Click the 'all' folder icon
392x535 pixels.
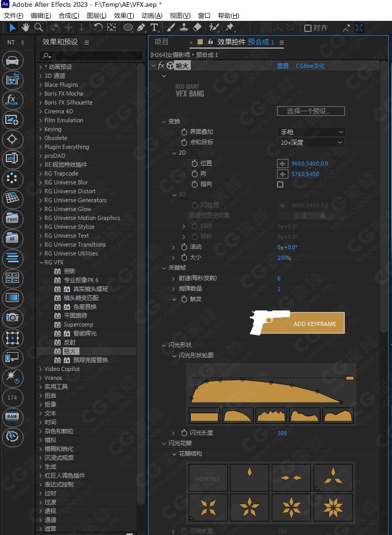pos(13,239)
